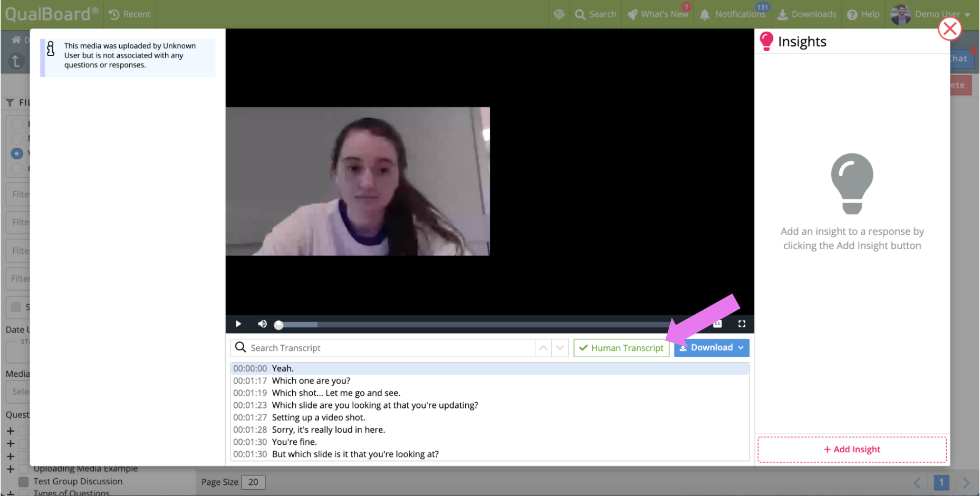The height and width of the screenshot is (496, 980).
Task: Open Notifications
Action: click(733, 14)
